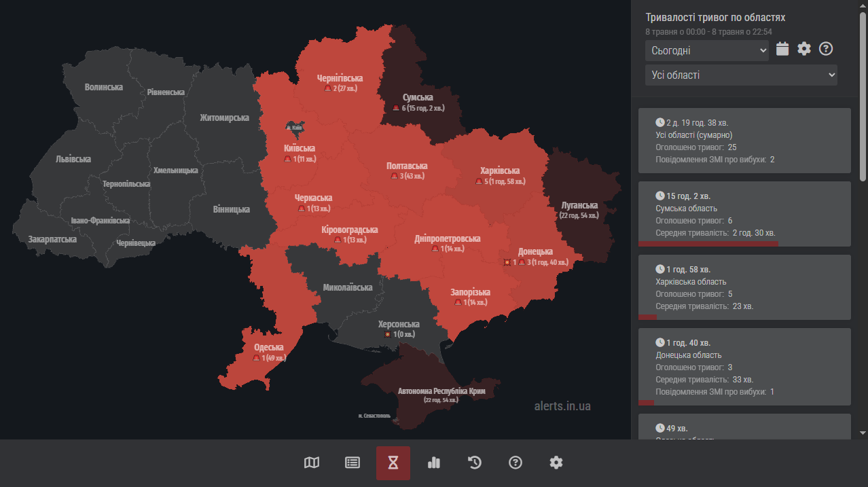868x487 pixels.
Task: Click the siren icon in Дніпропетровська region
Action: 435,249
